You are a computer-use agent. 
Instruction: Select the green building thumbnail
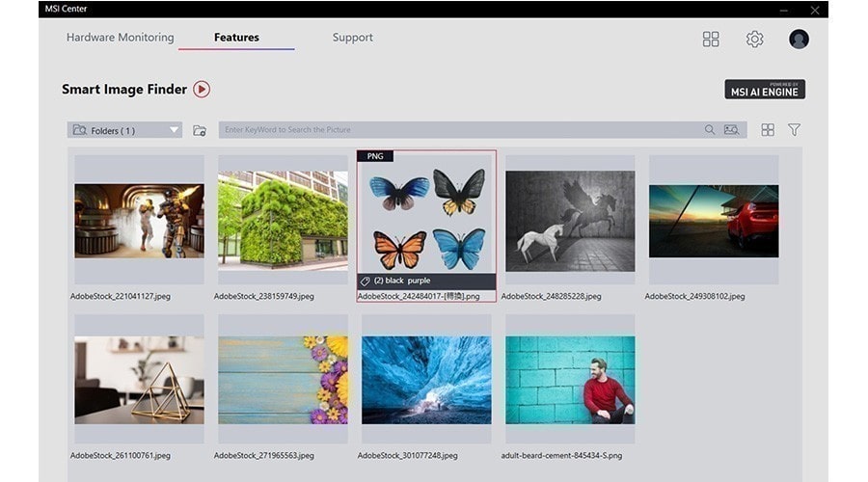coord(283,220)
